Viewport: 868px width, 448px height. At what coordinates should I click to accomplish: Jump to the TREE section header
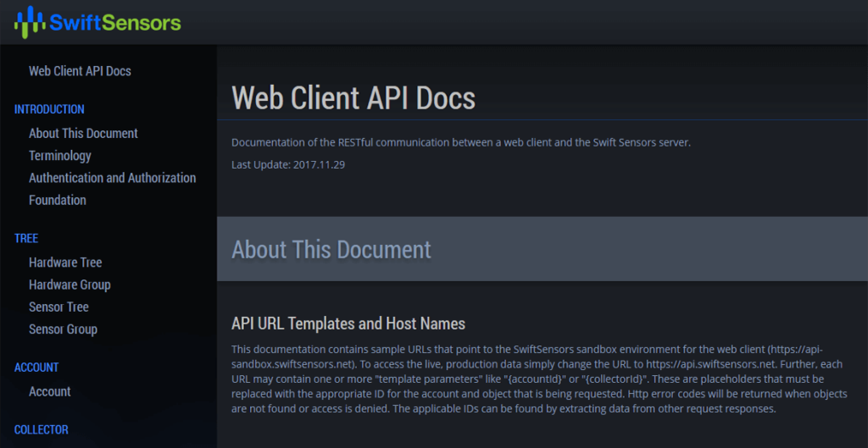pyautogui.click(x=26, y=238)
